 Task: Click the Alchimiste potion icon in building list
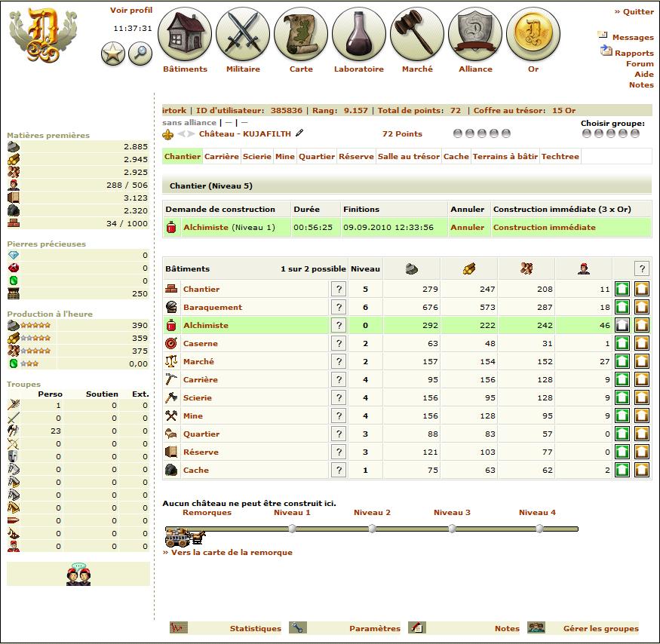pos(171,325)
